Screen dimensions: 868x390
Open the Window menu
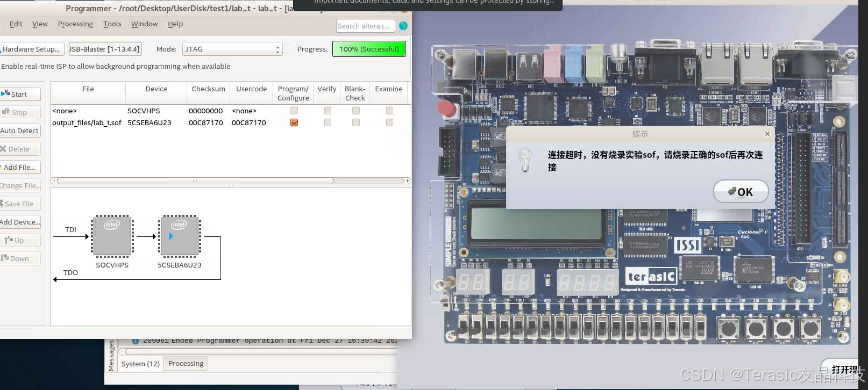(144, 24)
